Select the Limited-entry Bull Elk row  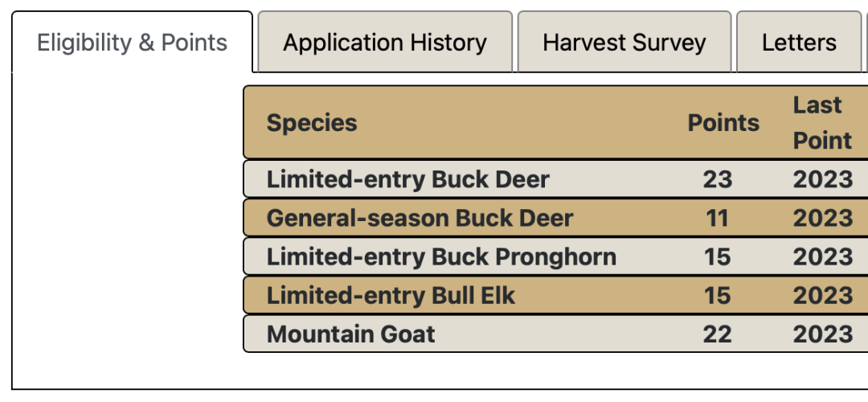[556, 295]
